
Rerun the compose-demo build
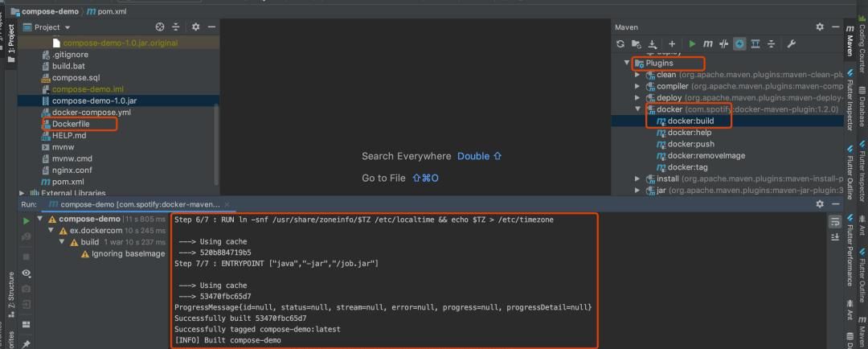26,221
